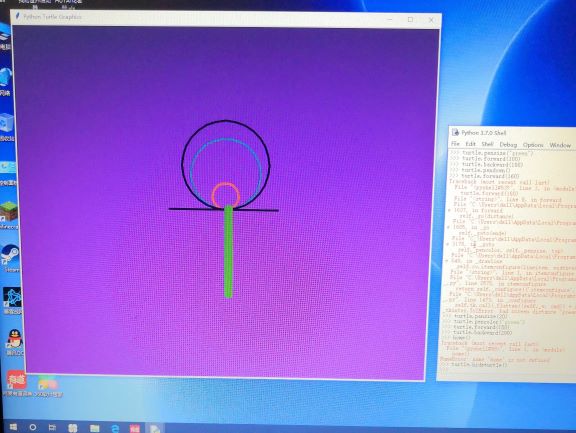Minimize the Python Turtle Graphics window

[x=390, y=19]
